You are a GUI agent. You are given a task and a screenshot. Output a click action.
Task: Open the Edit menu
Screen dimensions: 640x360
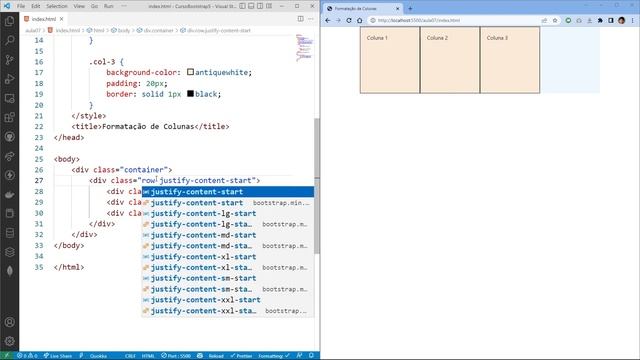click(36, 6)
